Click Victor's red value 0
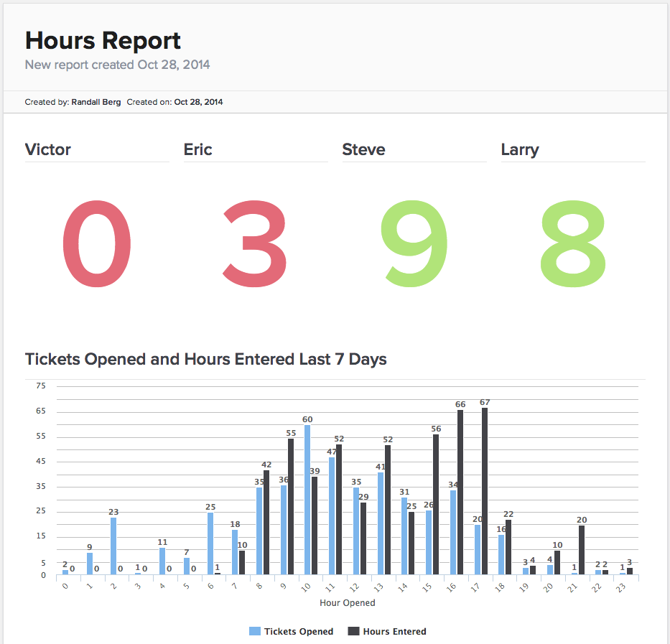The image size is (670, 644). (97, 243)
